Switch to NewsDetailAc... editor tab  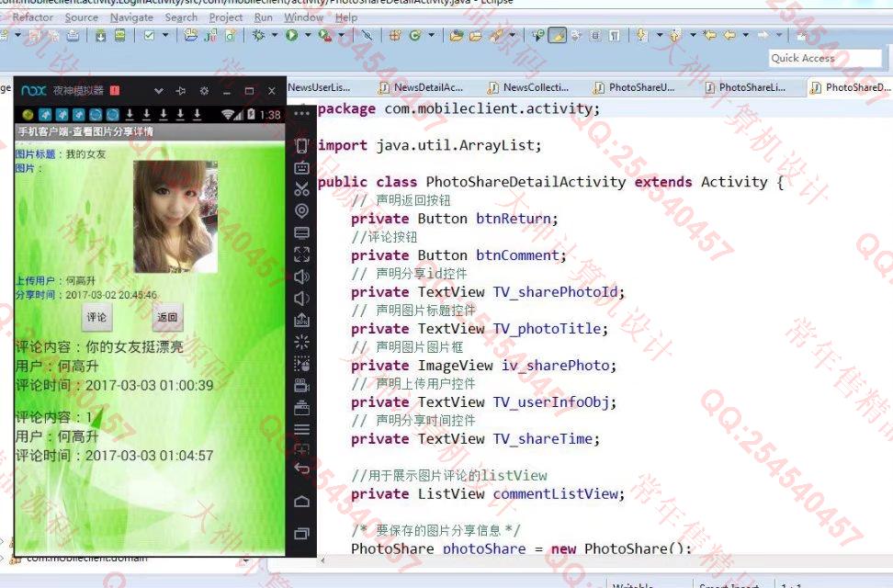[422, 87]
